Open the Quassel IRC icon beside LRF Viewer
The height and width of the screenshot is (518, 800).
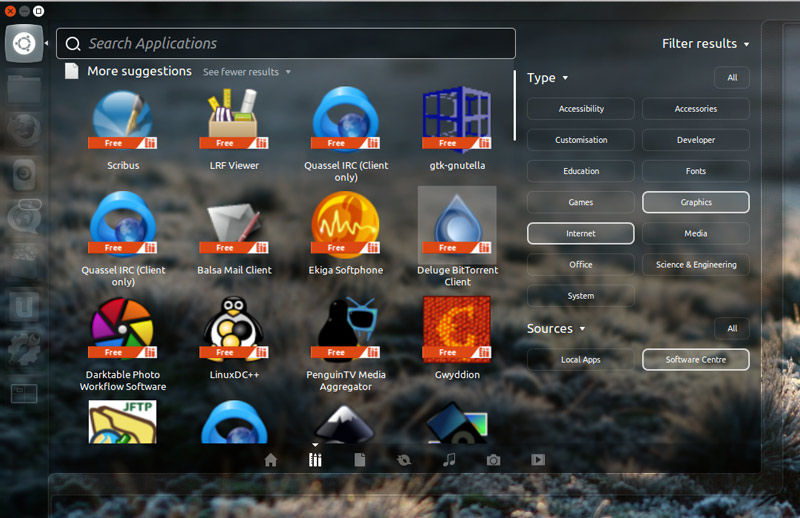click(345, 120)
